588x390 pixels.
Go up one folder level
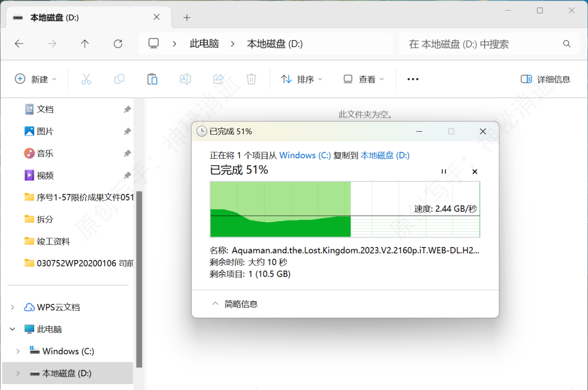(85, 44)
